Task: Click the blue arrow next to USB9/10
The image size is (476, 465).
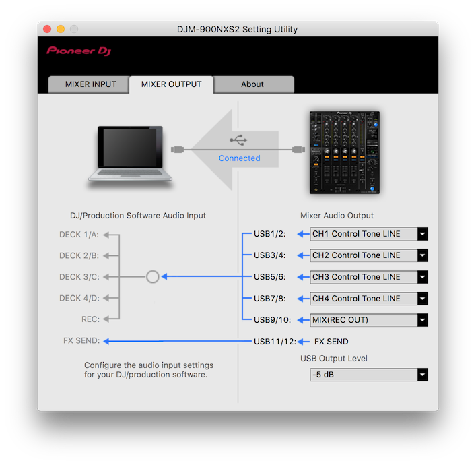Action: [x=303, y=320]
